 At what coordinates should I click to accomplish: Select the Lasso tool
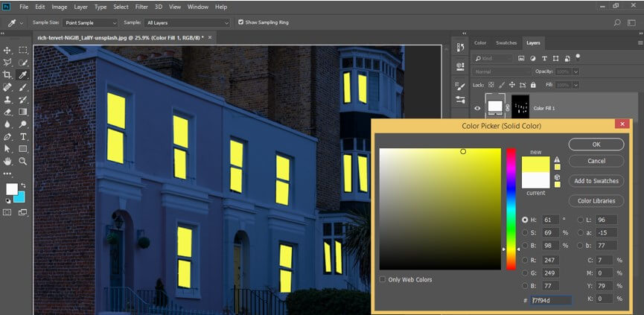pos(7,63)
